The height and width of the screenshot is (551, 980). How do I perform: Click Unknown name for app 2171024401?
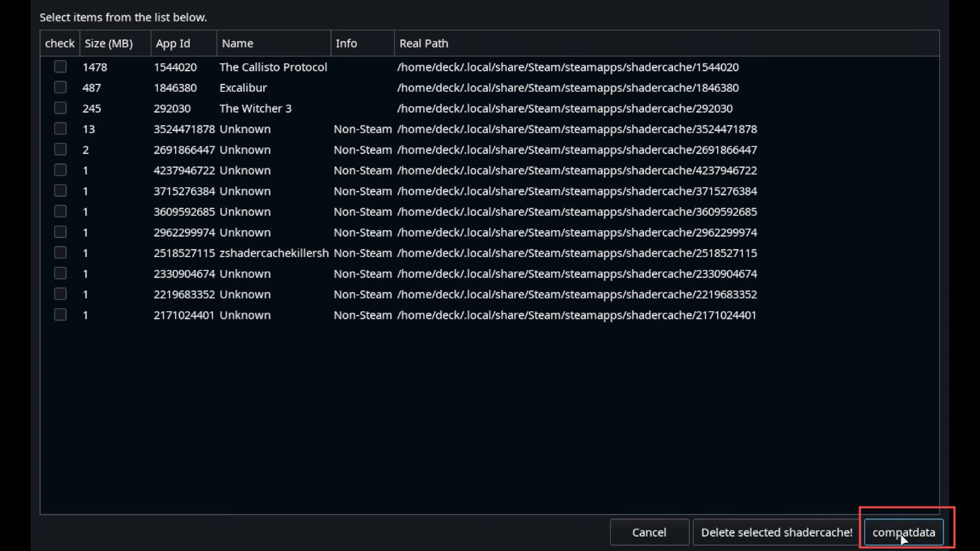coord(245,315)
